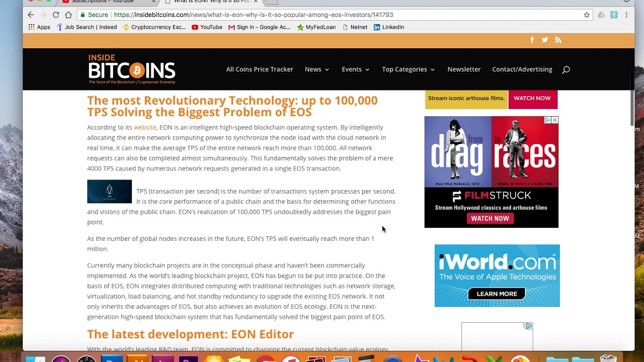This screenshot has width=644, height=362.
Task: Click the heading 'The most Revolutionary Technology'
Action: 232,106
